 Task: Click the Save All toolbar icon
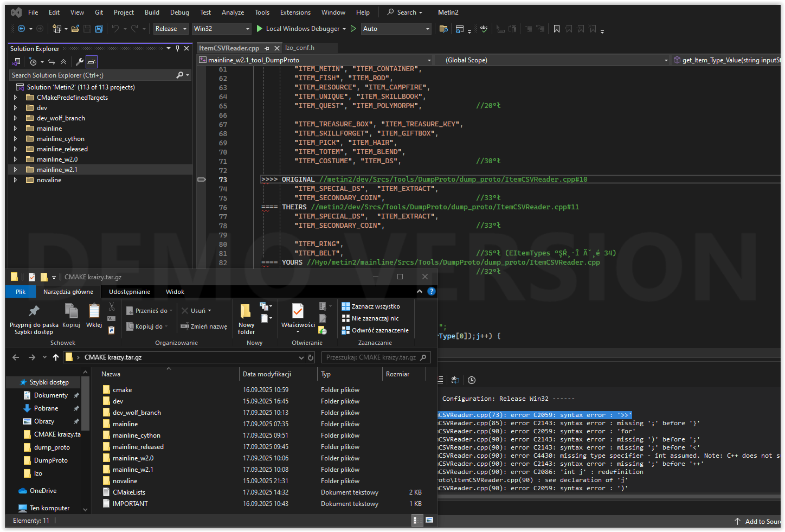(99, 29)
